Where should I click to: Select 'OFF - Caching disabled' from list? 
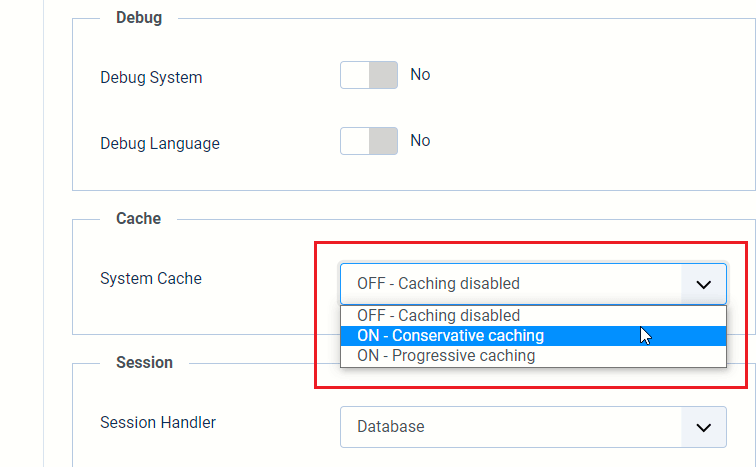[438, 316]
